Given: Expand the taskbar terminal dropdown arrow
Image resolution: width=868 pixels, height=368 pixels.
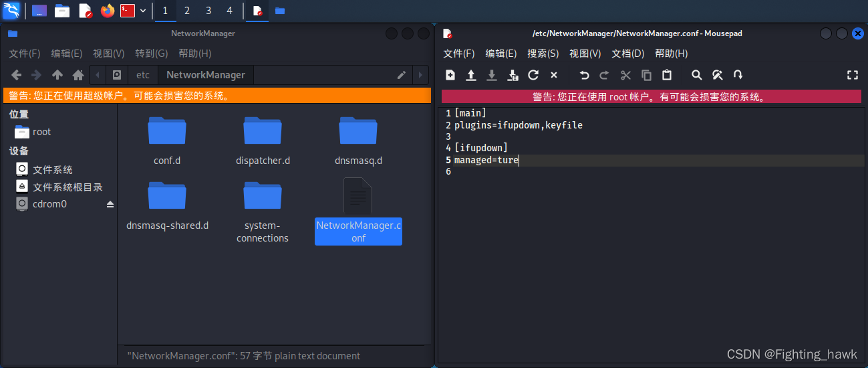Looking at the screenshot, I should 142,11.
